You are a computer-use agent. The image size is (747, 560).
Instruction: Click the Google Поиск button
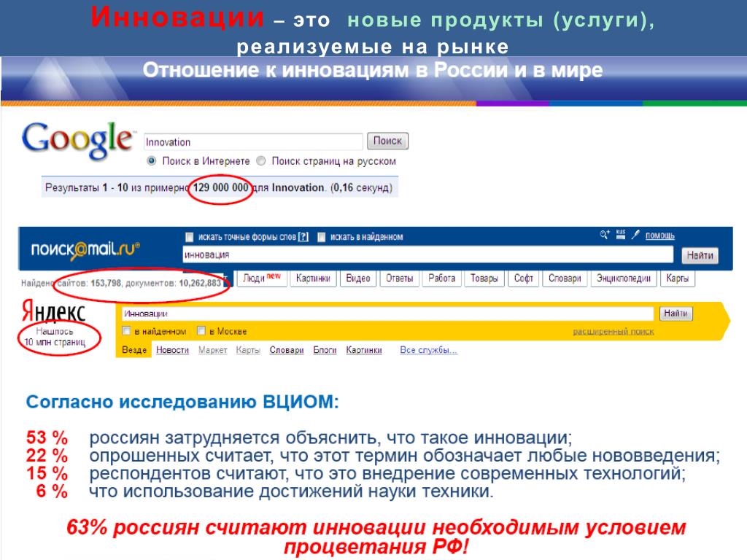tap(387, 141)
